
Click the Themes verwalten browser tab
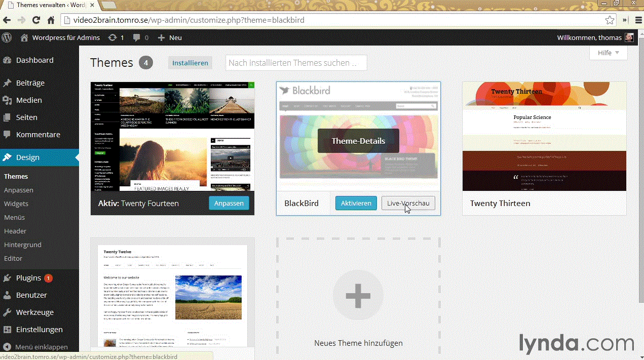50,5
